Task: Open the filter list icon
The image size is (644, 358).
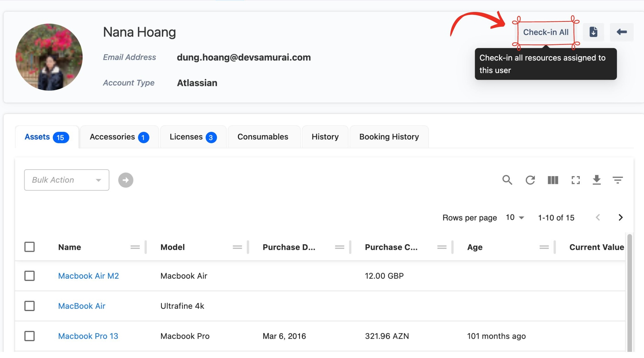Action: tap(617, 180)
